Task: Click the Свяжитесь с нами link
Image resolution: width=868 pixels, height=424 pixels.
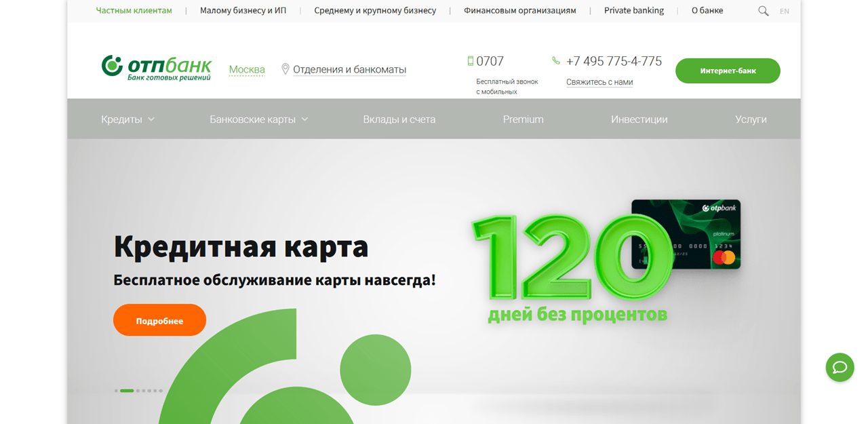Action: (x=599, y=82)
